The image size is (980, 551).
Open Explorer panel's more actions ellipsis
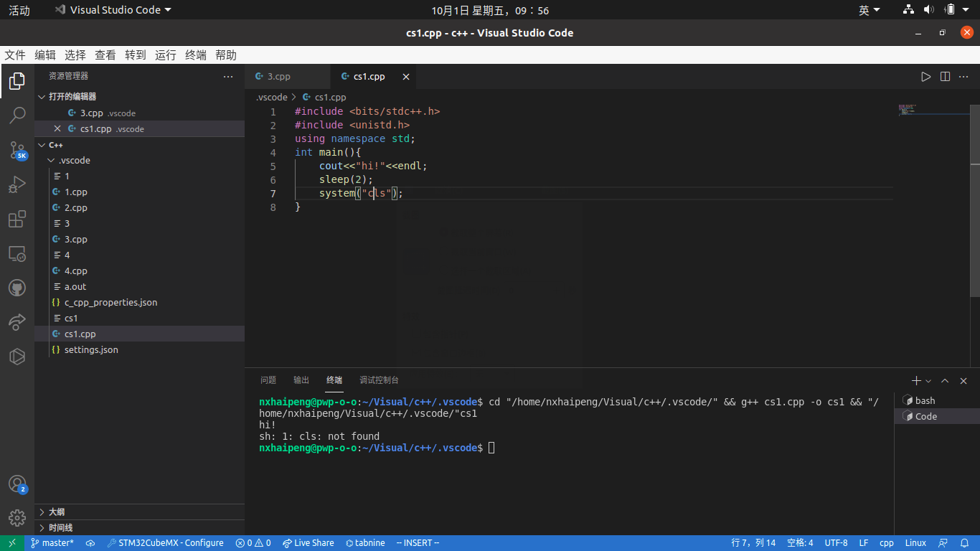[x=228, y=76]
